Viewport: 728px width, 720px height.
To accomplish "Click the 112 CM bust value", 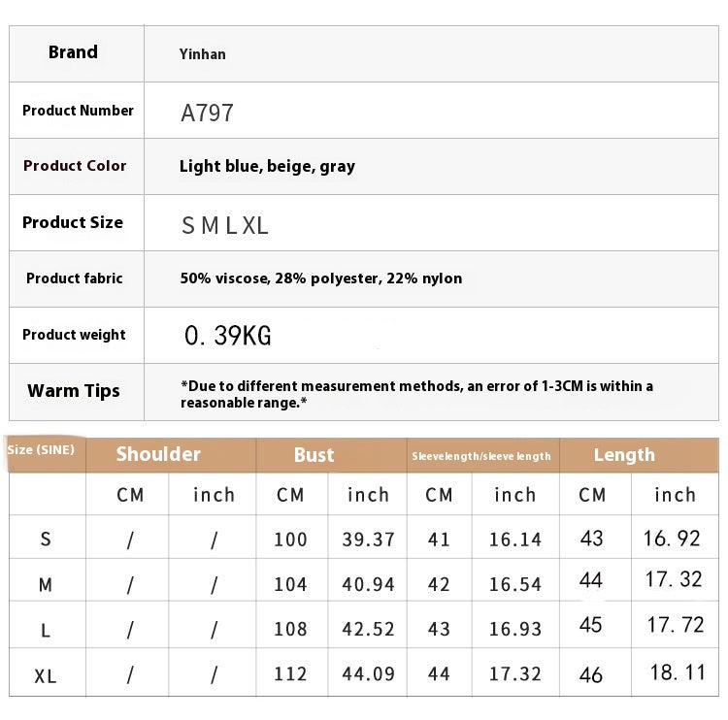I will point(290,674).
